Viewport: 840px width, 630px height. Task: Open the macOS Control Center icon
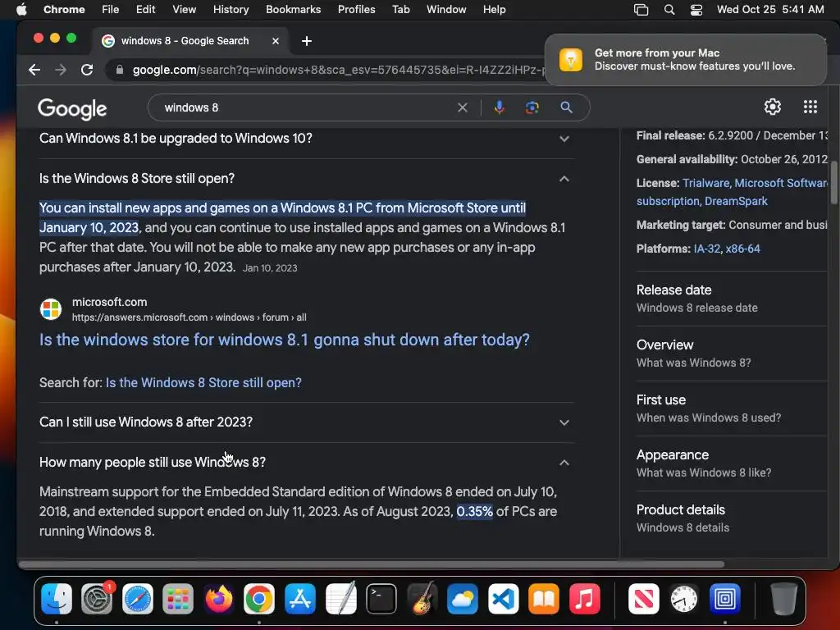(696, 10)
